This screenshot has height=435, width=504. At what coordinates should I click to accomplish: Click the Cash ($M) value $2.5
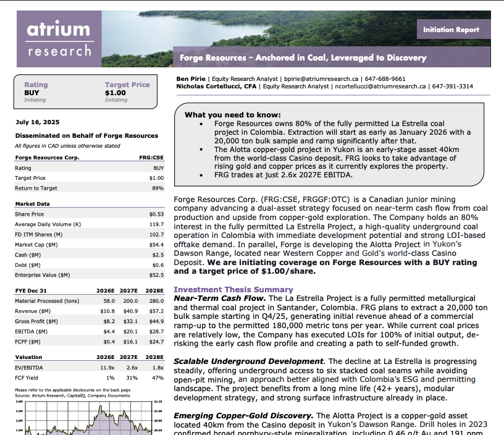[x=158, y=255]
